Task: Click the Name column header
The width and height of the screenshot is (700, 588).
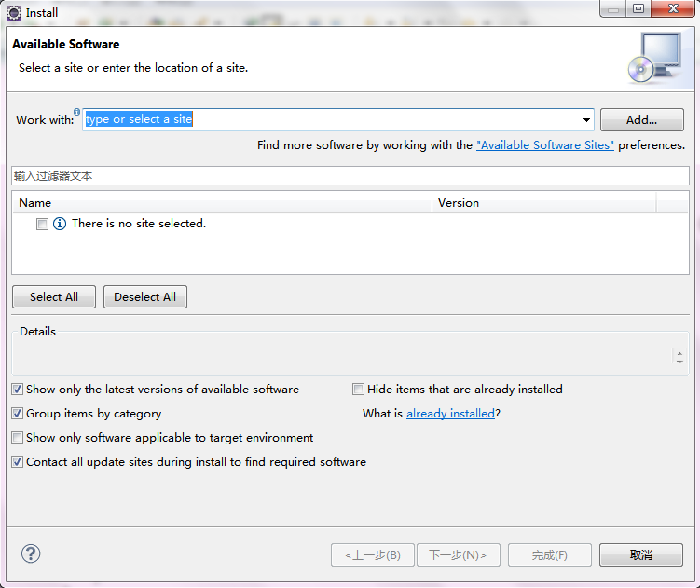Action: (222, 203)
